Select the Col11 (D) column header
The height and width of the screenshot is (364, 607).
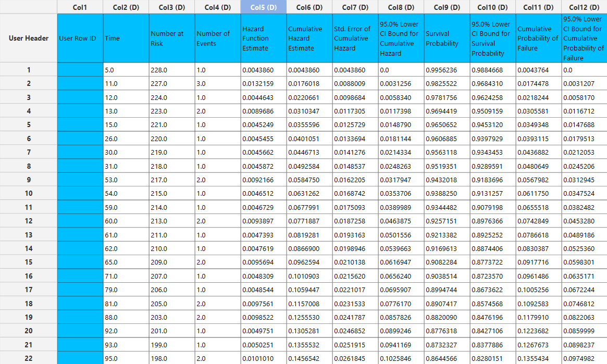pyautogui.click(x=538, y=7)
